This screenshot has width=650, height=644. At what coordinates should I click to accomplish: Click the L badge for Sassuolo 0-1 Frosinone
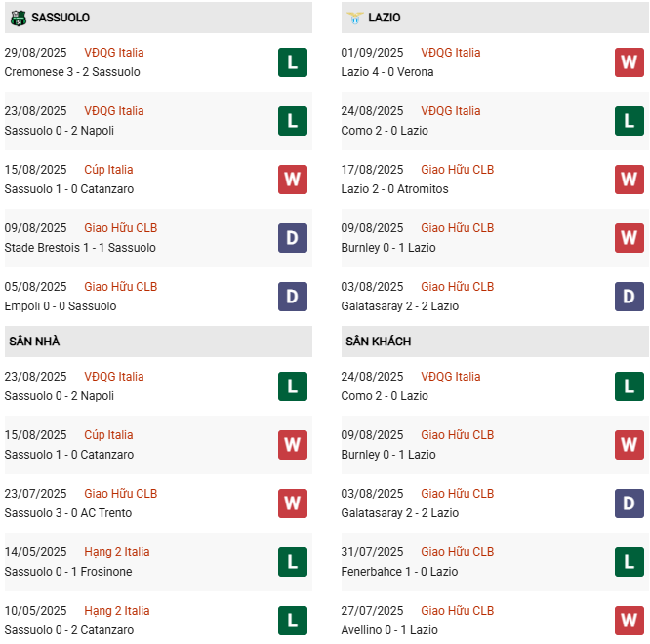293,562
